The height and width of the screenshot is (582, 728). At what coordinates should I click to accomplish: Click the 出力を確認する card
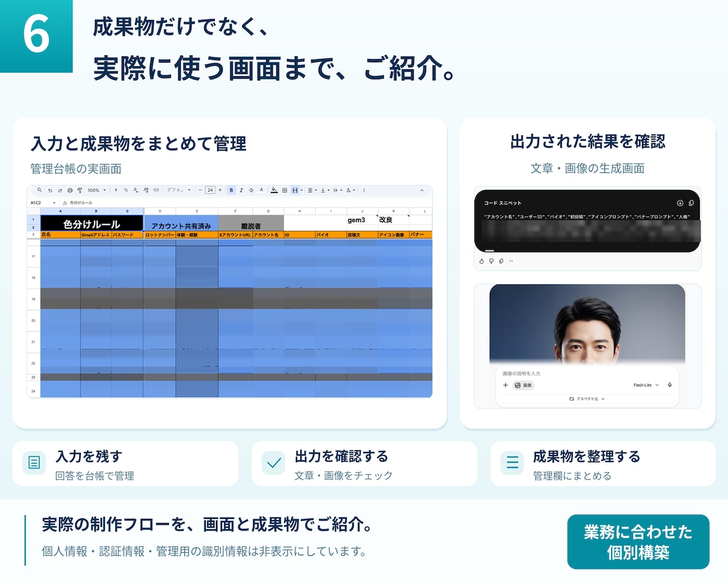click(364, 463)
